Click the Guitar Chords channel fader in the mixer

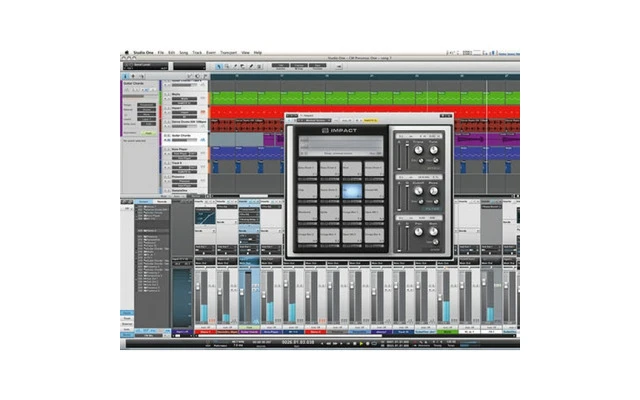click(242, 293)
